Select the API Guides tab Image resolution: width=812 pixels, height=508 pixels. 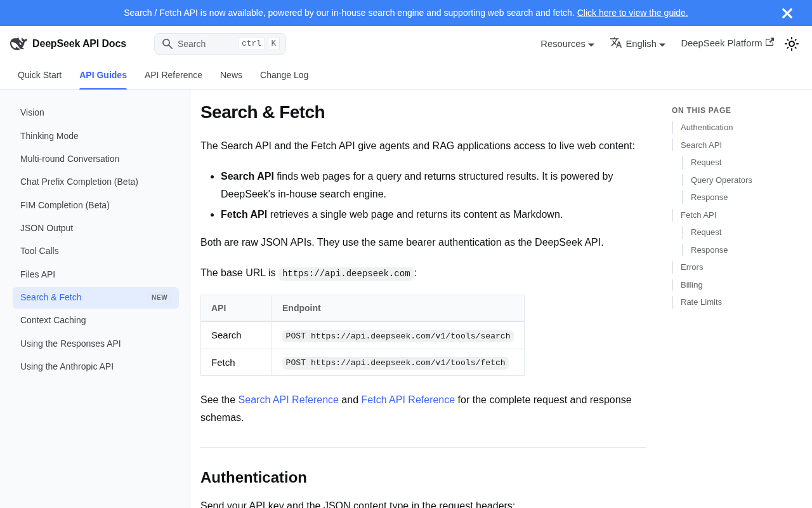pyautogui.click(x=103, y=75)
